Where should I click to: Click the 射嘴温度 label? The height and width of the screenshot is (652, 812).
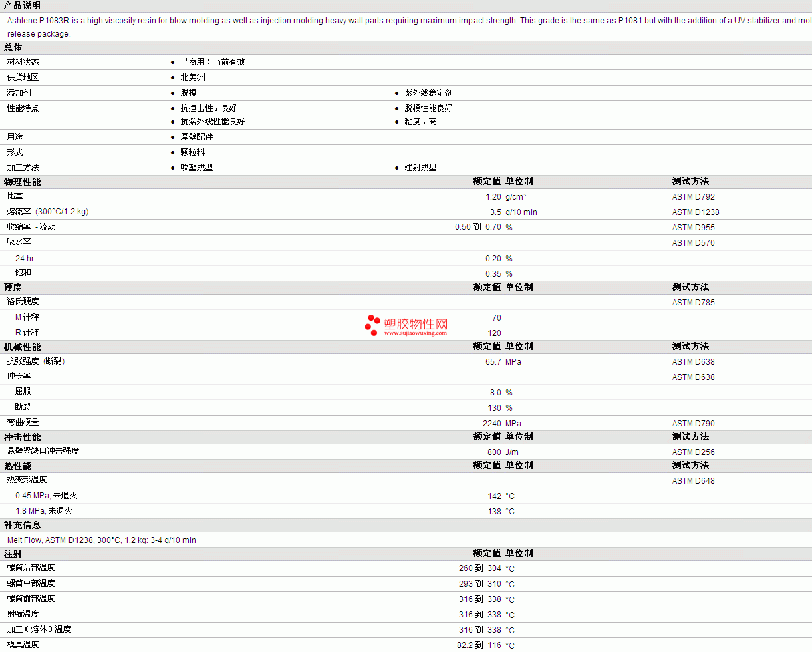[x=23, y=614]
